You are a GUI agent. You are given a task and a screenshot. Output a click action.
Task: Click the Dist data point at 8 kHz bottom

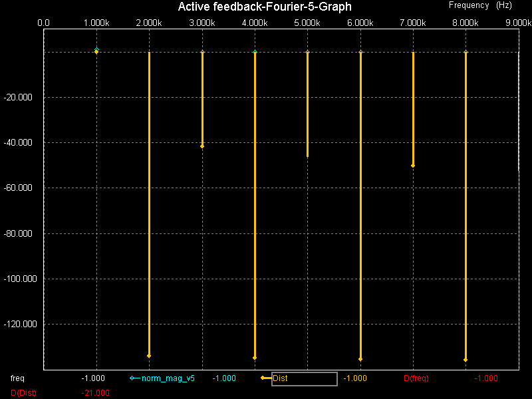[465, 360]
